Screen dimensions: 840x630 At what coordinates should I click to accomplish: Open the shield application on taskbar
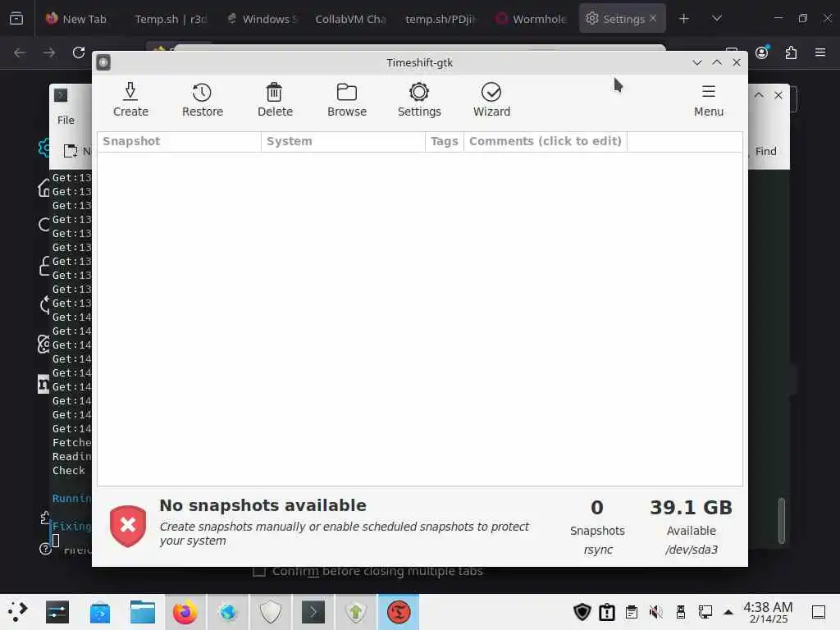(x=271, y=612)
